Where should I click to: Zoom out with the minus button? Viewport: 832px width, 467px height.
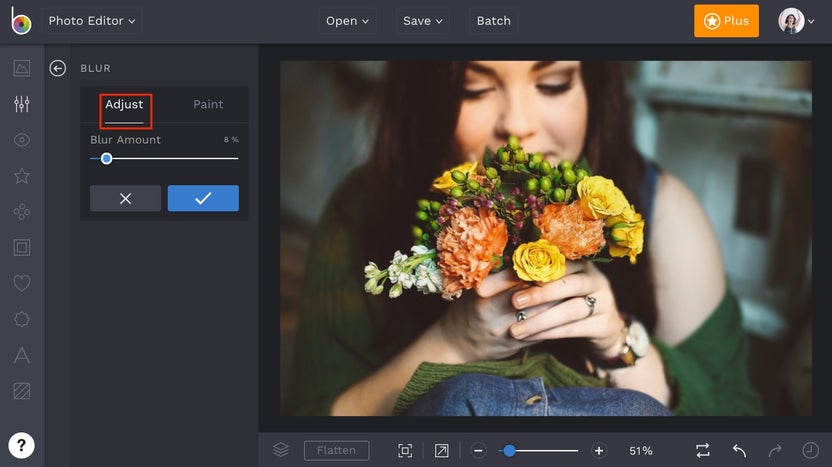[x=478, y=451]
